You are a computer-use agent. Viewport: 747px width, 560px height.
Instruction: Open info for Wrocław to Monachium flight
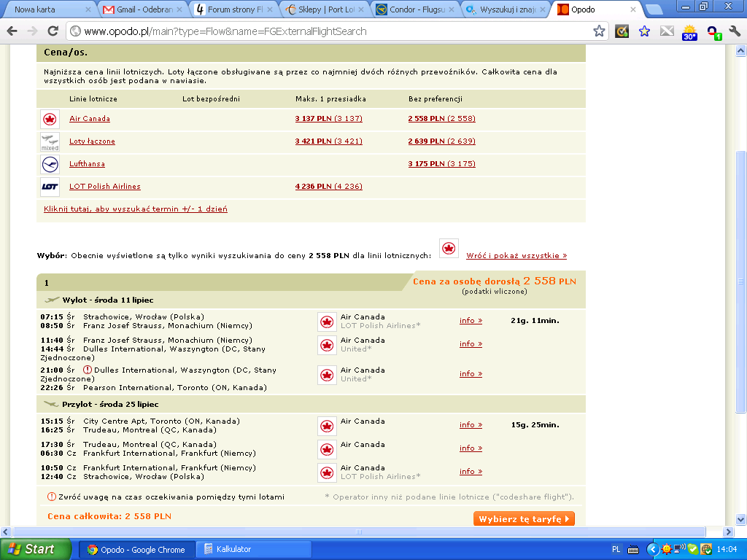point(471,321)
